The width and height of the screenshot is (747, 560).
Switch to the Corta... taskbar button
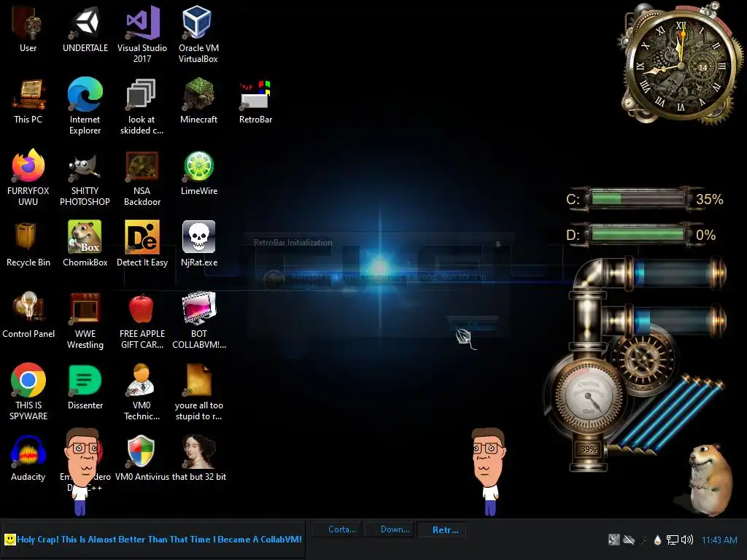pos(337,529)
